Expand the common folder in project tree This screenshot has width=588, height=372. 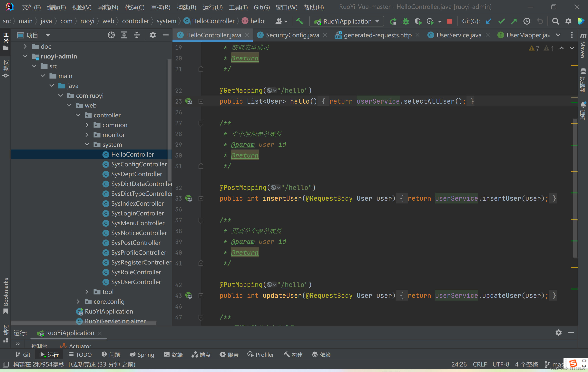pos(87,125)
